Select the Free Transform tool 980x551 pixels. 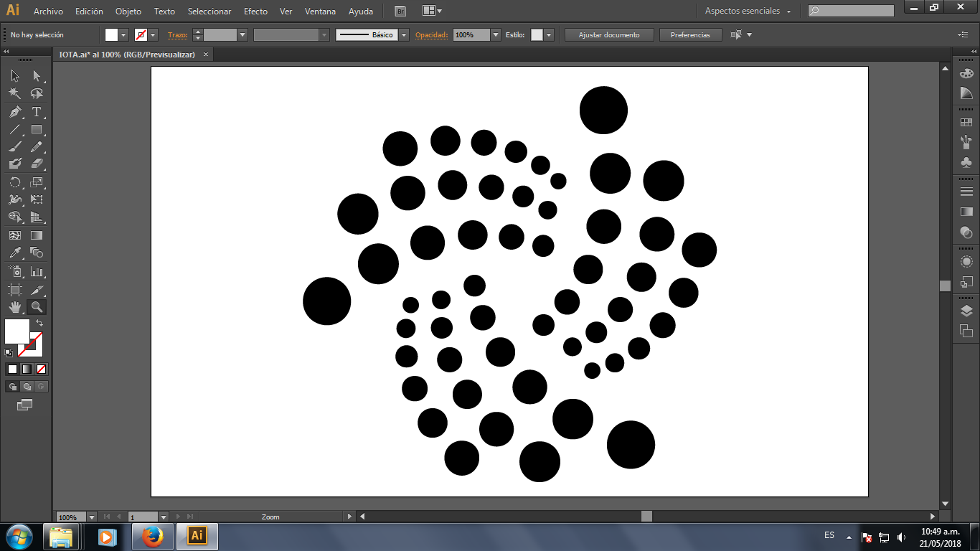37,199
